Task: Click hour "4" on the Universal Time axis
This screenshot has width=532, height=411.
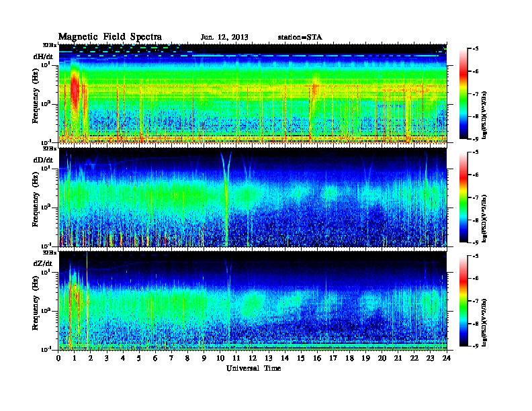Action: pyautogui.click(x=123, y=358)
